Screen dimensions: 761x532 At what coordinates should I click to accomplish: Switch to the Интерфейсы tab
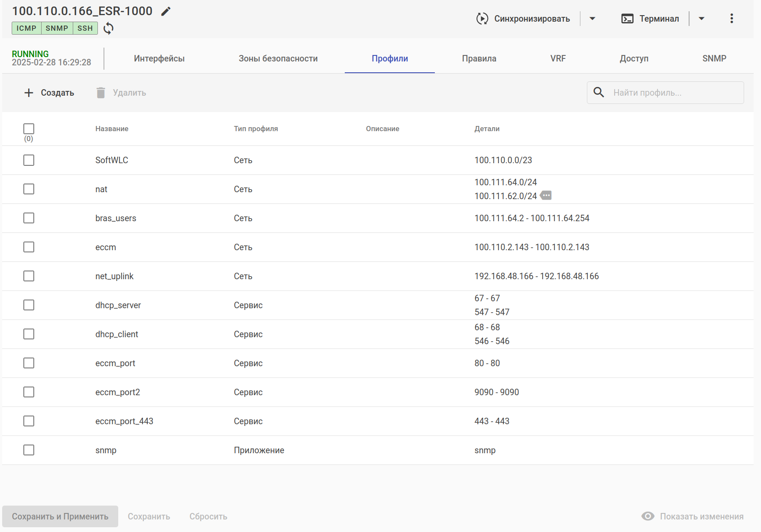[x=159, y=58]
